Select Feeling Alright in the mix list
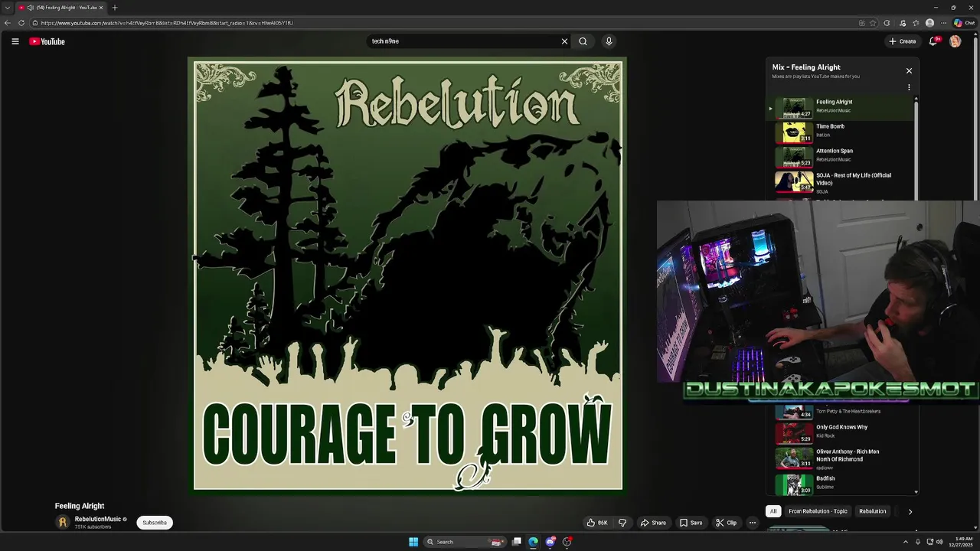The height and width of the screenshot is (551, 980). coord(841,108)
